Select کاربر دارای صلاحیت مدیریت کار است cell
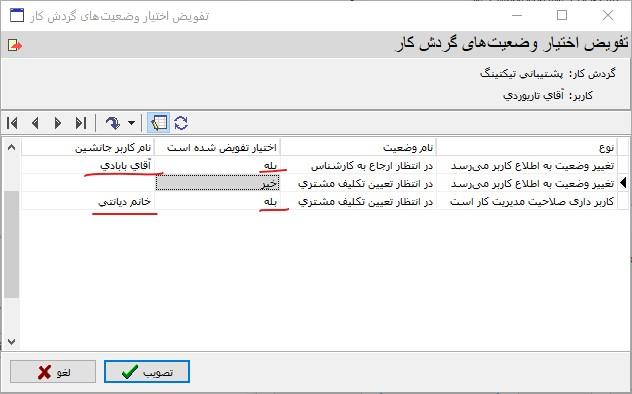 point(526,201)
